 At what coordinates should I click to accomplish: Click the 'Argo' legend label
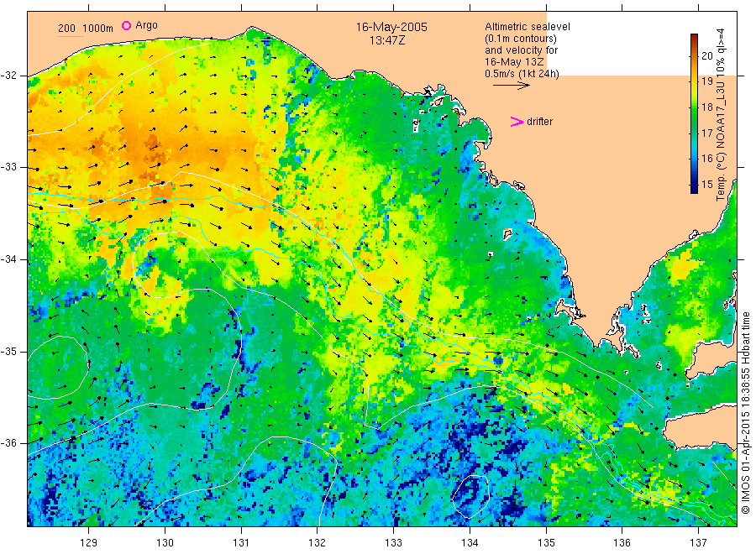146,25
